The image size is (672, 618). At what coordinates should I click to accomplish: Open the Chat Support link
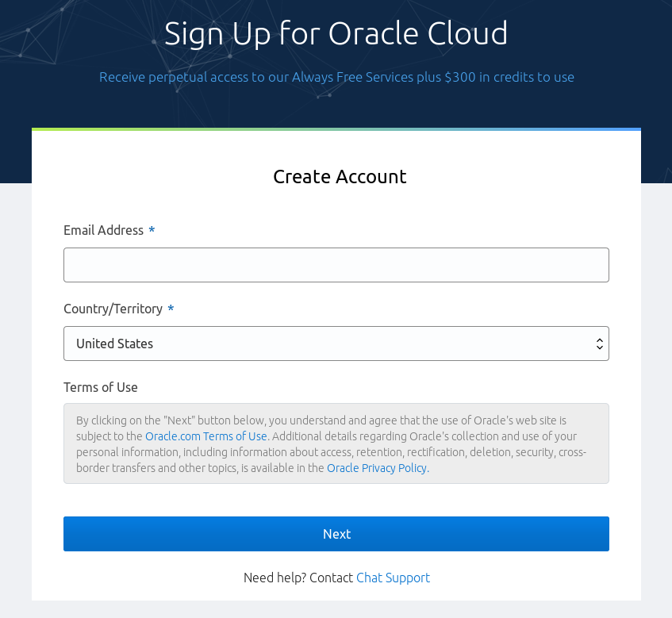tap(393, 578)
